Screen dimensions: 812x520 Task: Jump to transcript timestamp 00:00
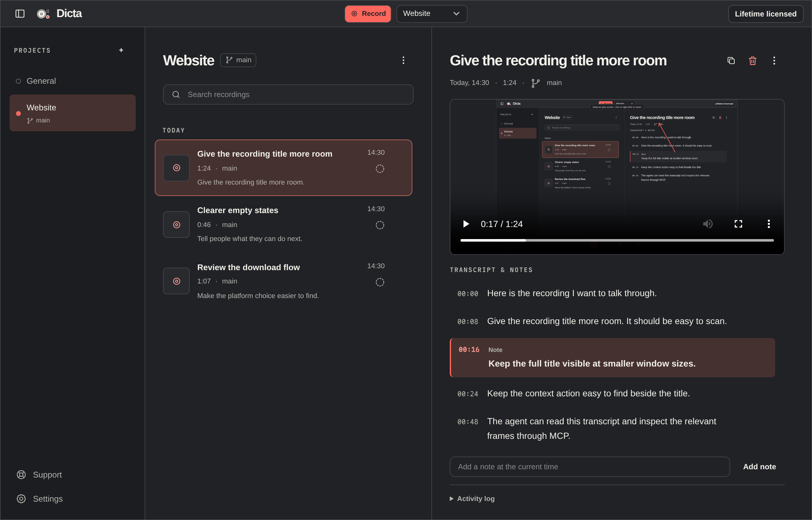tap(468, 294)
